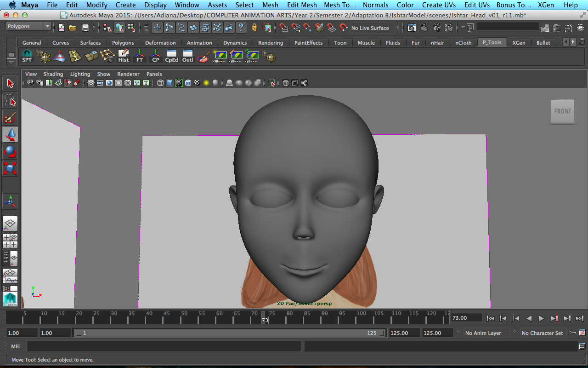The image size is (588, 368).
Task: Click the Paint Selection tool icon
Action: pos(10,118)
